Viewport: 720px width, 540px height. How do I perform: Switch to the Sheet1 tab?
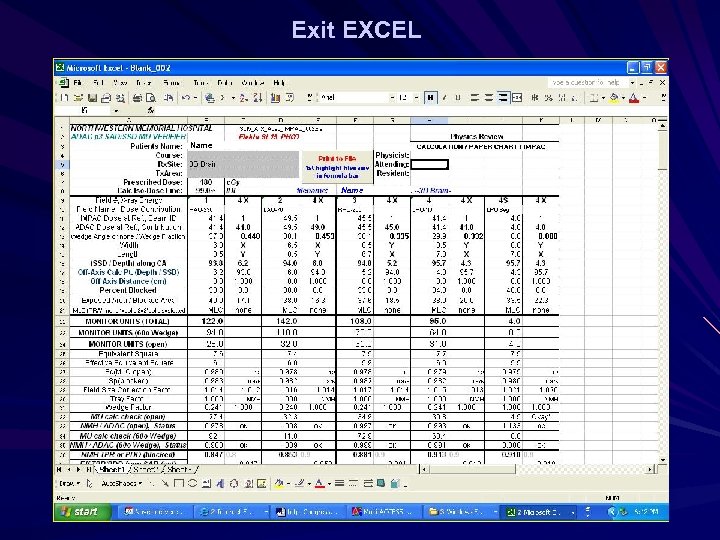pyautogui.click(x=112, y=470)
